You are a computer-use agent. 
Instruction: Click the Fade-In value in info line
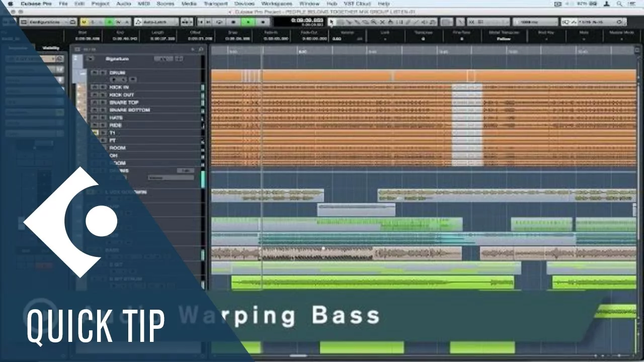pyautogui.click(x=276, y=39)
